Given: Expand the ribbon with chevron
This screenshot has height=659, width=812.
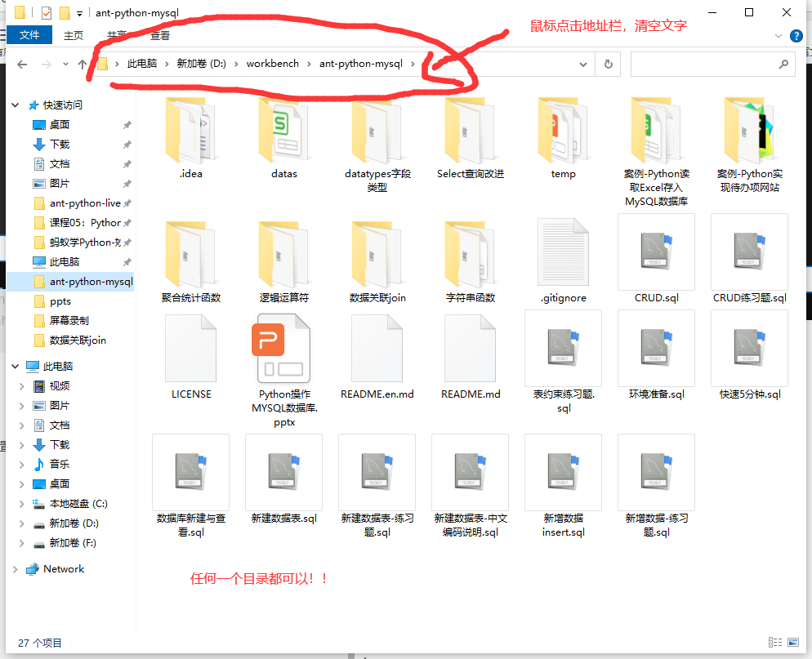Looking at the screenshot, I should click(778, 36).
